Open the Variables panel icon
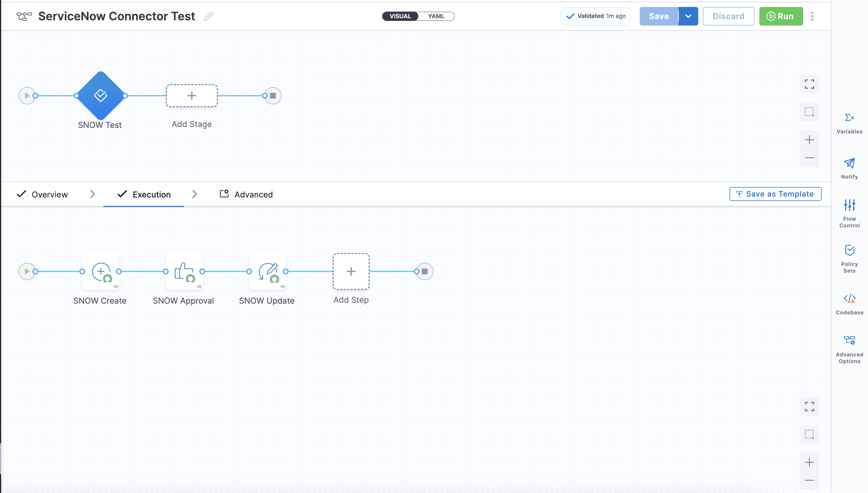The image size is (868, 493). point(849,118)
